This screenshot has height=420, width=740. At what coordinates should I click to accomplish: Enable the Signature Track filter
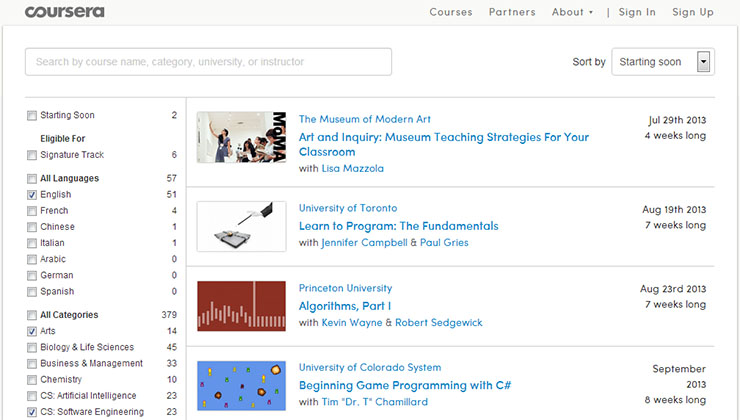point(32,155)
